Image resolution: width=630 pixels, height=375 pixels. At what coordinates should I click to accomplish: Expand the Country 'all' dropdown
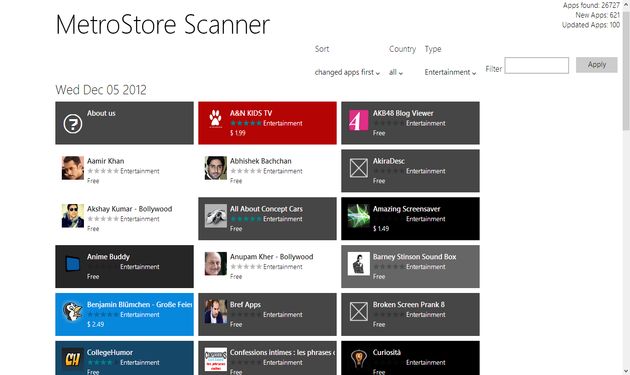pos(396,72)
